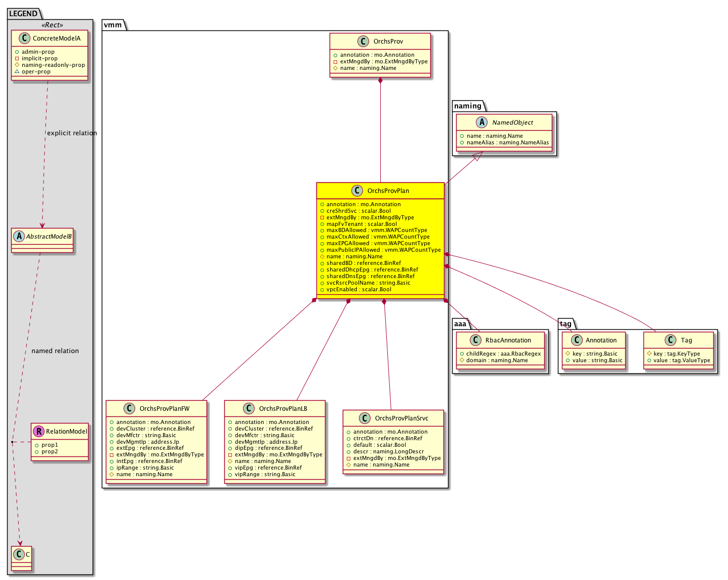Select the vmm package tab
The image size is (728, 580).
(x=112, y=25)
